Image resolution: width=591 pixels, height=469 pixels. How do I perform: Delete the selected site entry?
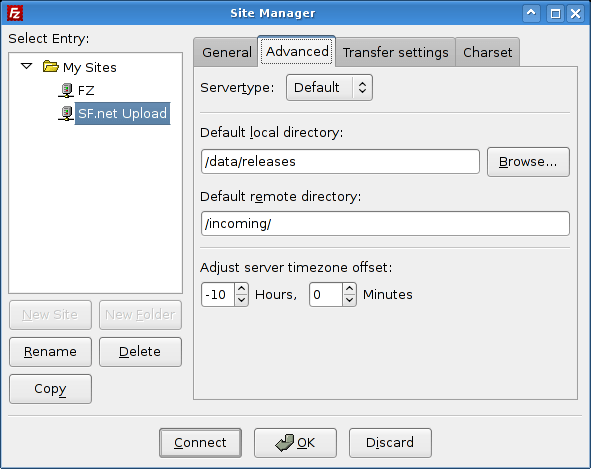(x=140, y=352)
